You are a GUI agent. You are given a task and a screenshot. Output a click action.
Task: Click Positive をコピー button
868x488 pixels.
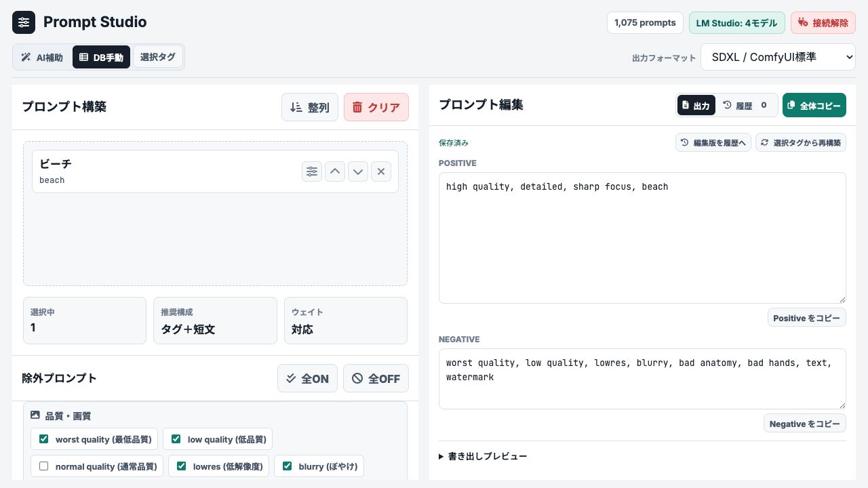pos(806,318)
